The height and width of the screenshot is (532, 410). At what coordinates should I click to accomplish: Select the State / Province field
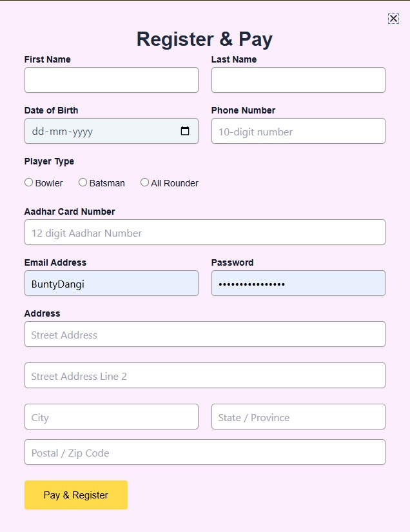[298, 417]
